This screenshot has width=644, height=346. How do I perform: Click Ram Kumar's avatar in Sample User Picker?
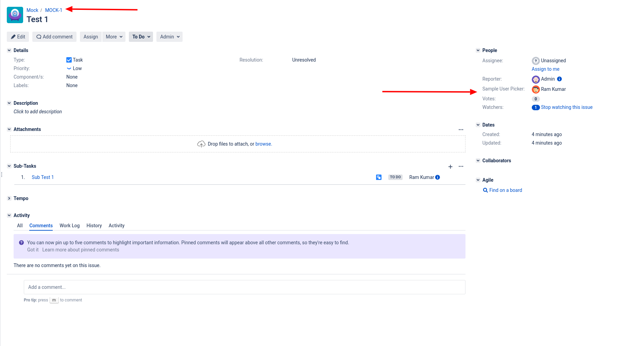tap(536, 89)
